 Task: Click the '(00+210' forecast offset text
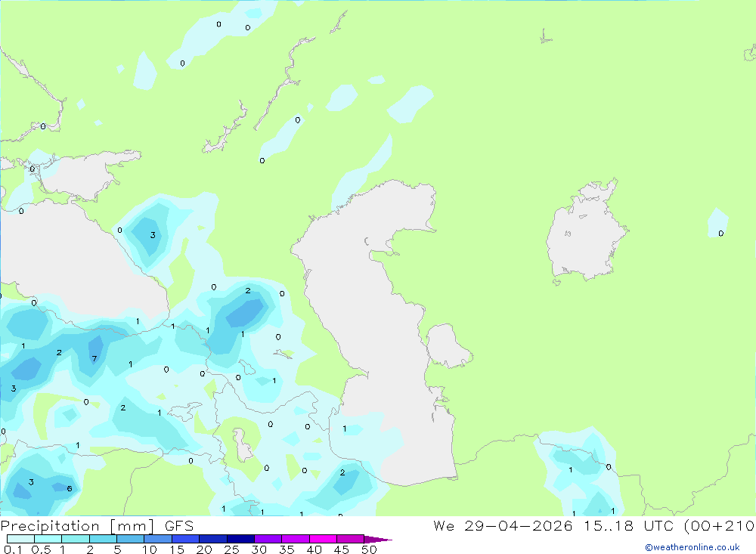pos(719,526)
